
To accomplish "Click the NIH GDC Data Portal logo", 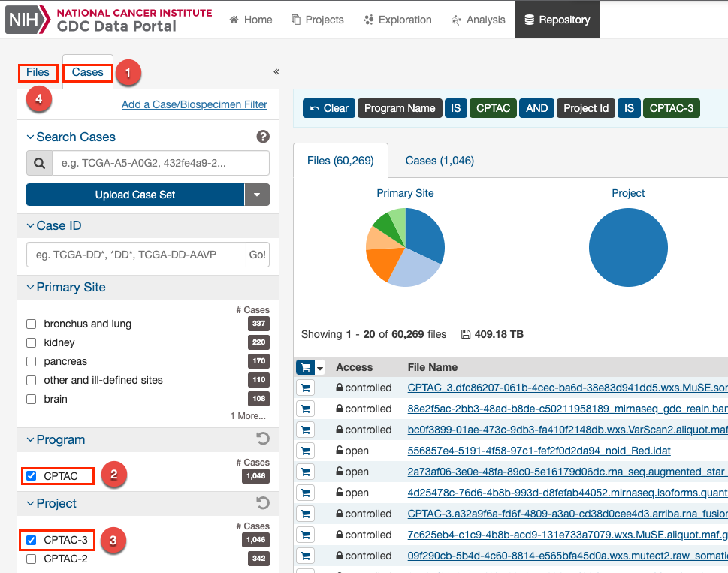I will [109, 20].
